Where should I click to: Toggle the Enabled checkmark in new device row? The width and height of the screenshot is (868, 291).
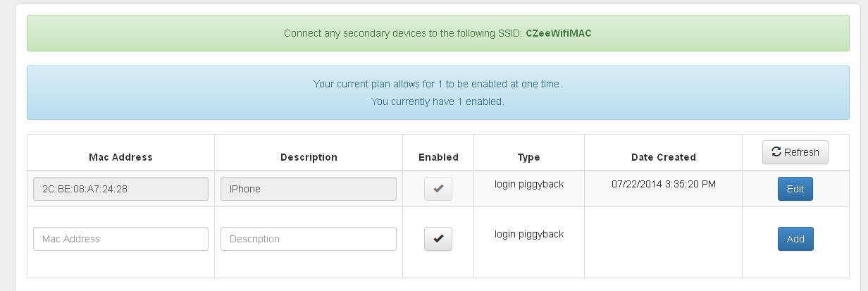point(438,239)
